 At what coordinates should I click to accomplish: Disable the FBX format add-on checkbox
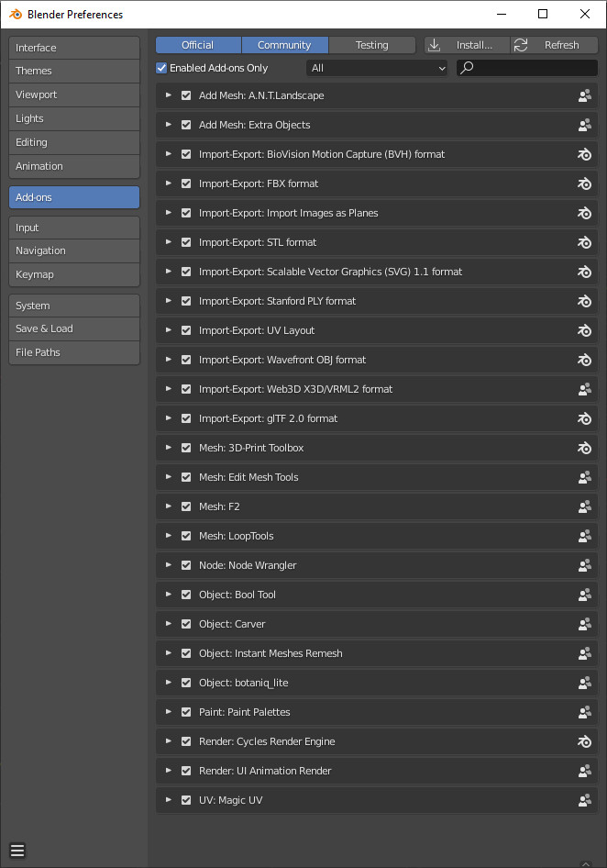[x=186, y=184]
